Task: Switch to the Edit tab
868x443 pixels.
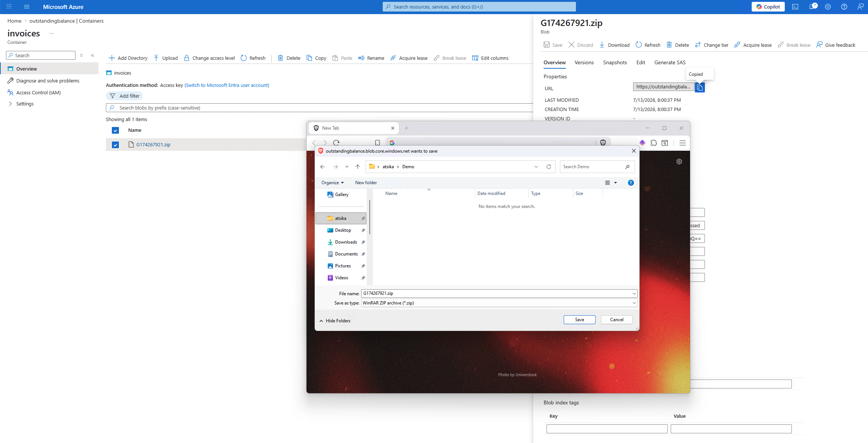Action: tap(641, 62)
